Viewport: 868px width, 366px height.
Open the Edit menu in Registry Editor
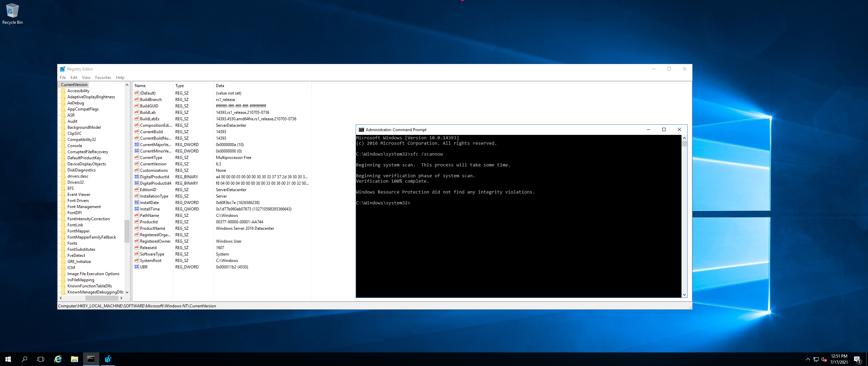tap(74, 78)
